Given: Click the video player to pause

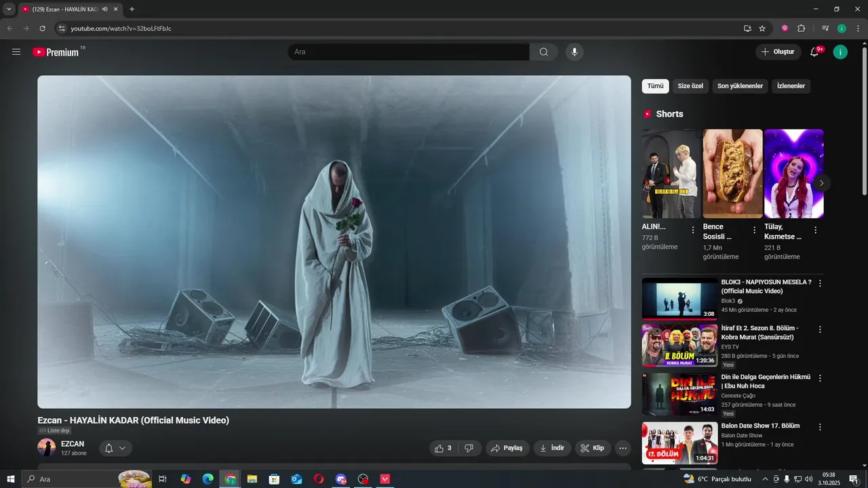Looking at the screenshot, I should pyautogui.click(x=334, y=242).
